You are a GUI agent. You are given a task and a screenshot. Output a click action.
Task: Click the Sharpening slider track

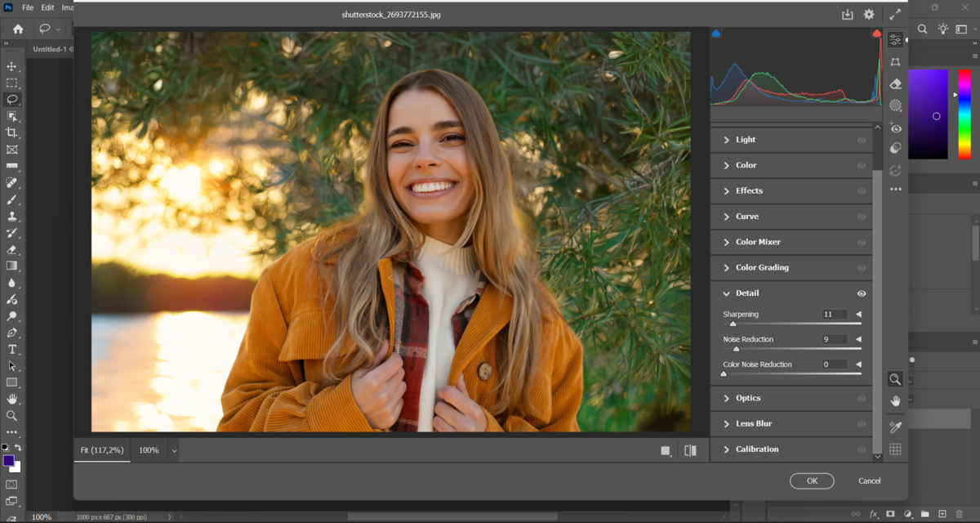point(791,324)
